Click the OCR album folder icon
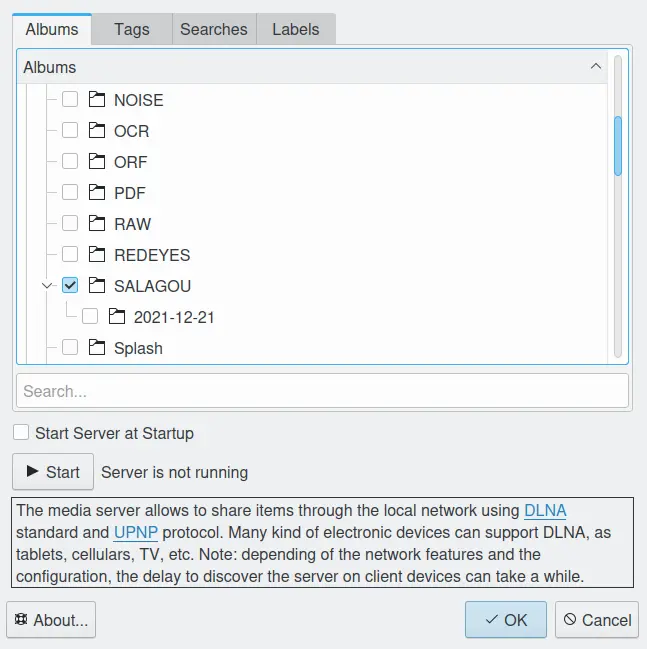 tap(97, 130)
